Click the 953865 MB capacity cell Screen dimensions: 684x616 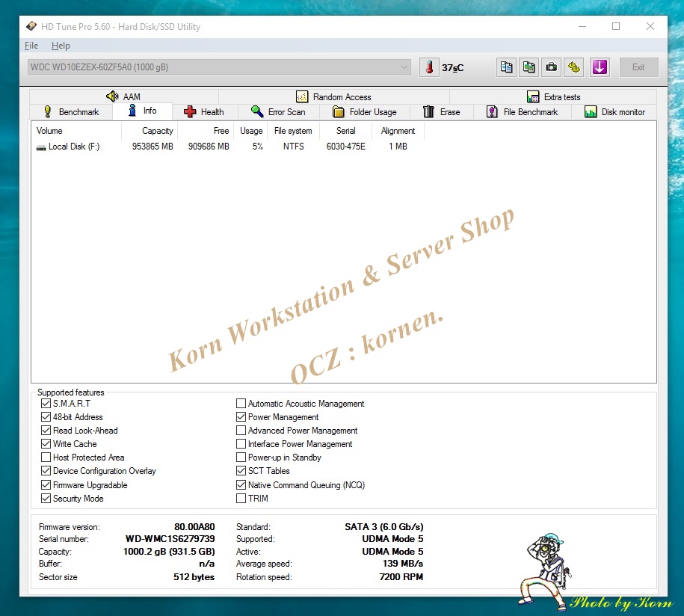pos(152,147)
